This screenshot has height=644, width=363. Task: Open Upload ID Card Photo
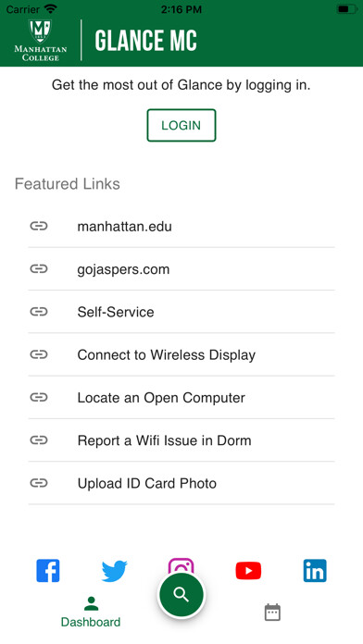(181, 483)
